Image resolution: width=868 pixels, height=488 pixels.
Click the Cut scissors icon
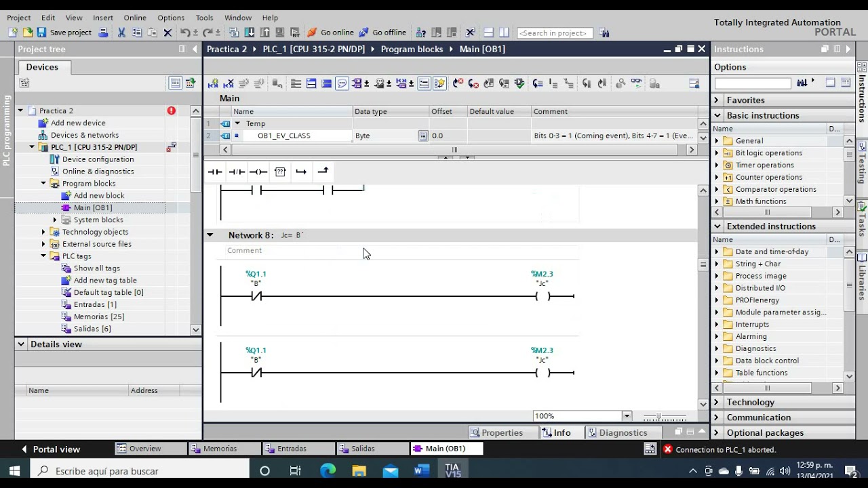pos(121,33)
